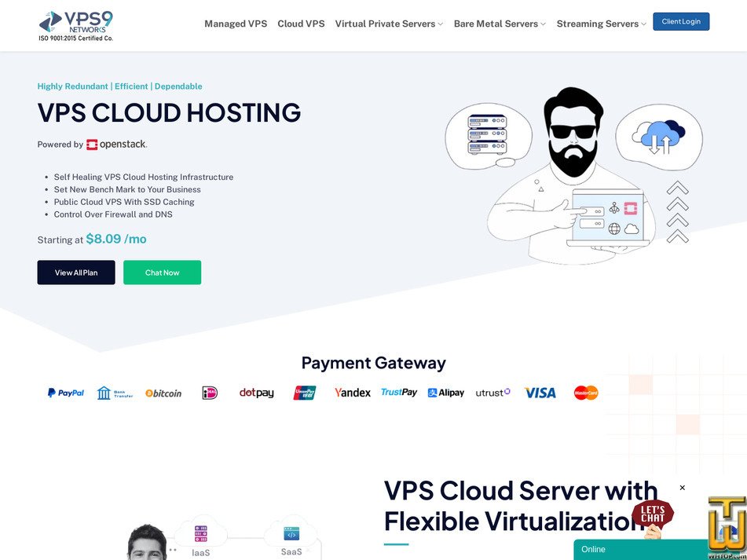Expand the Virtual Private Servers chevron

[x=440, y=24]
